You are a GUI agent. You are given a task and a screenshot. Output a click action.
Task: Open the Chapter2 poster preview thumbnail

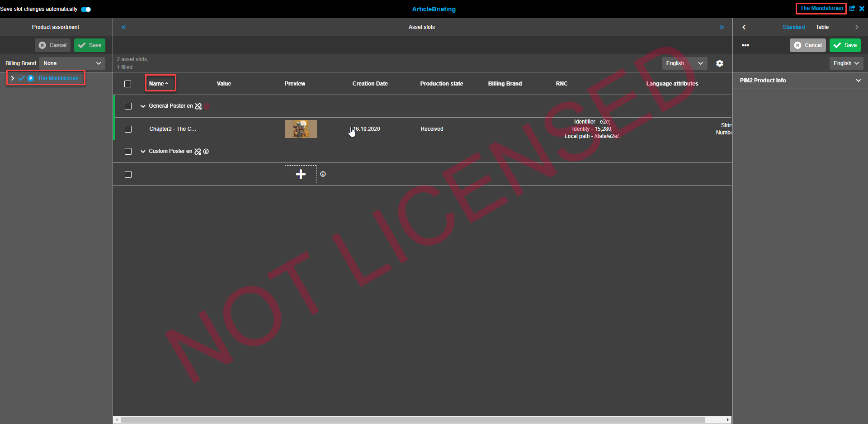(x=301, y=129)
